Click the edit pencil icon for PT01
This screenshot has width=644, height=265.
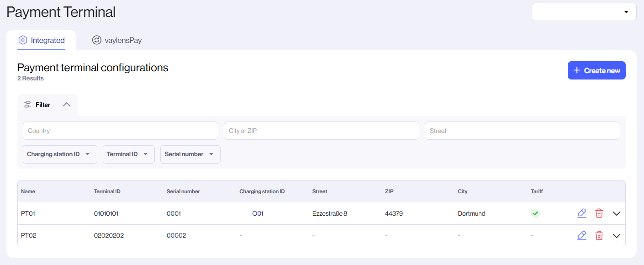tap(581, 213)
